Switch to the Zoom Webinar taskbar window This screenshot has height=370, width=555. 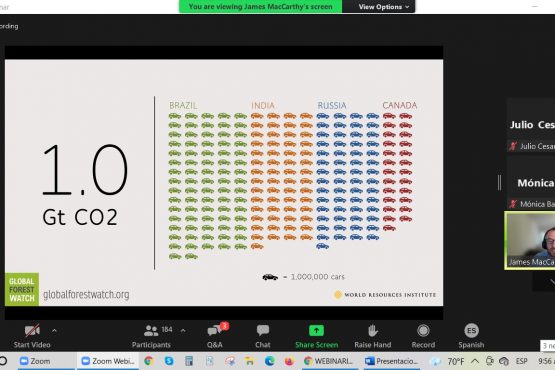[x=108, y=361]
